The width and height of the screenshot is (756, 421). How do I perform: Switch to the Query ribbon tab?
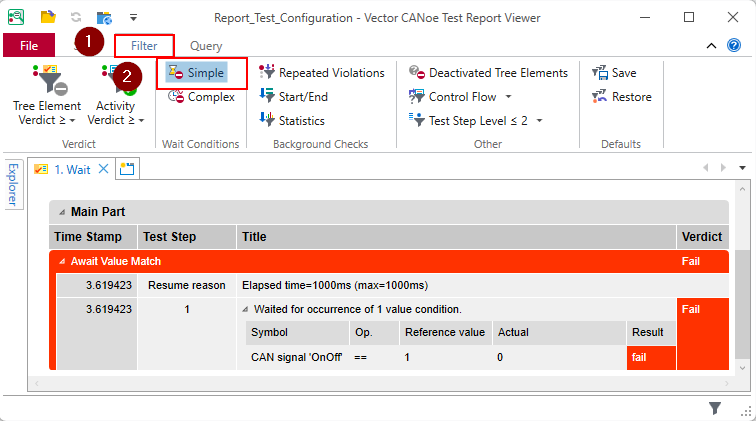pos(206,46)
